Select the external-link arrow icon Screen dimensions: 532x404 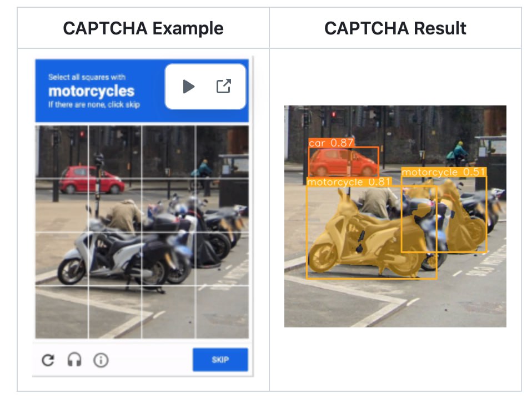pos(223,87)
